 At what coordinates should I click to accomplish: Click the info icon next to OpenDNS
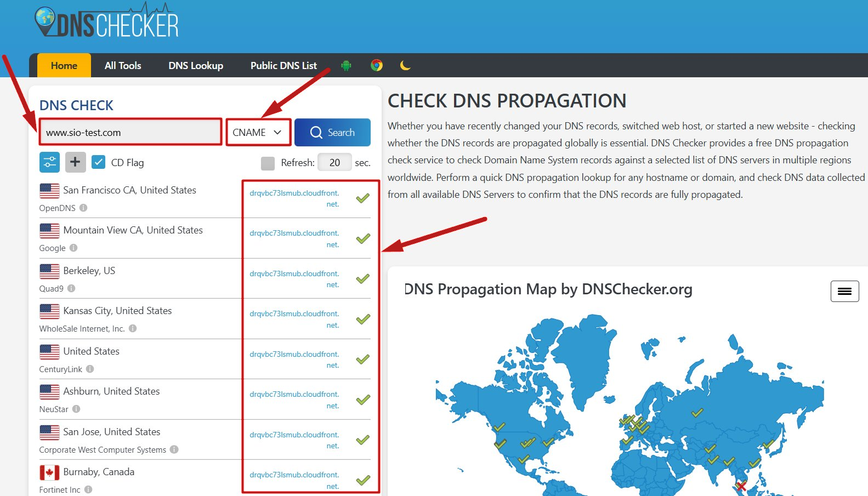click(x=83, y=208)
